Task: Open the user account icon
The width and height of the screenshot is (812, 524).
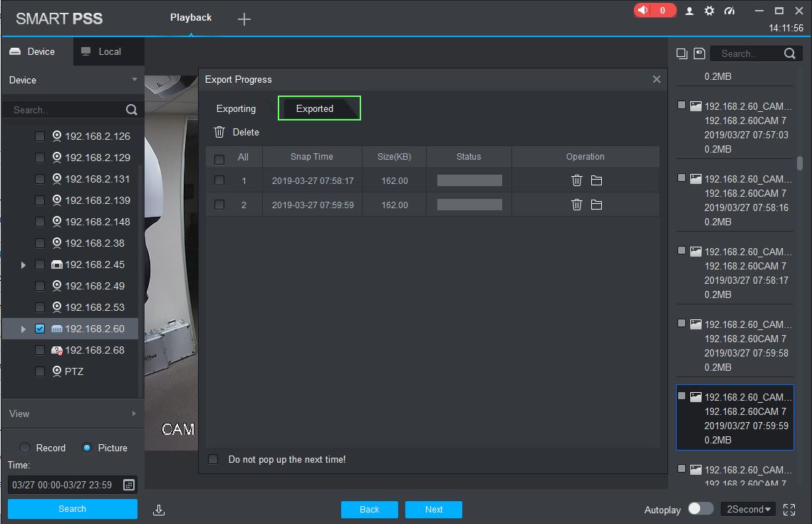Action: [689, 11]
